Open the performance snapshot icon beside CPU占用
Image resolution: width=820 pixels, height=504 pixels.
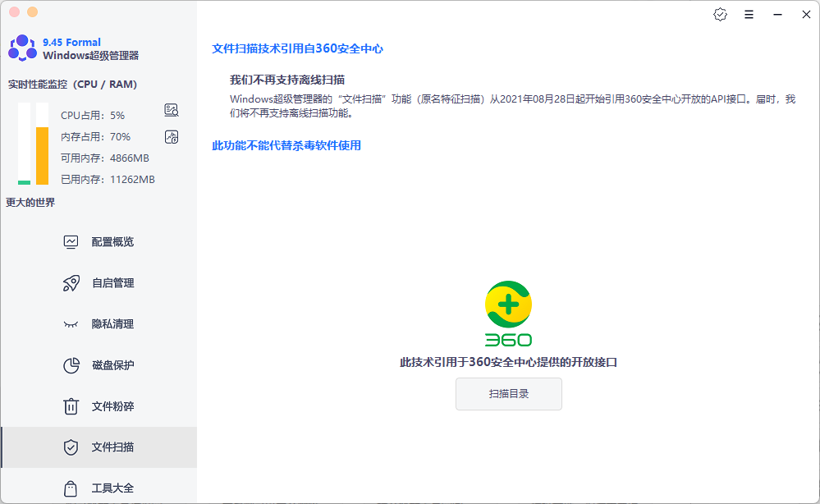click(x=172, y=109)
